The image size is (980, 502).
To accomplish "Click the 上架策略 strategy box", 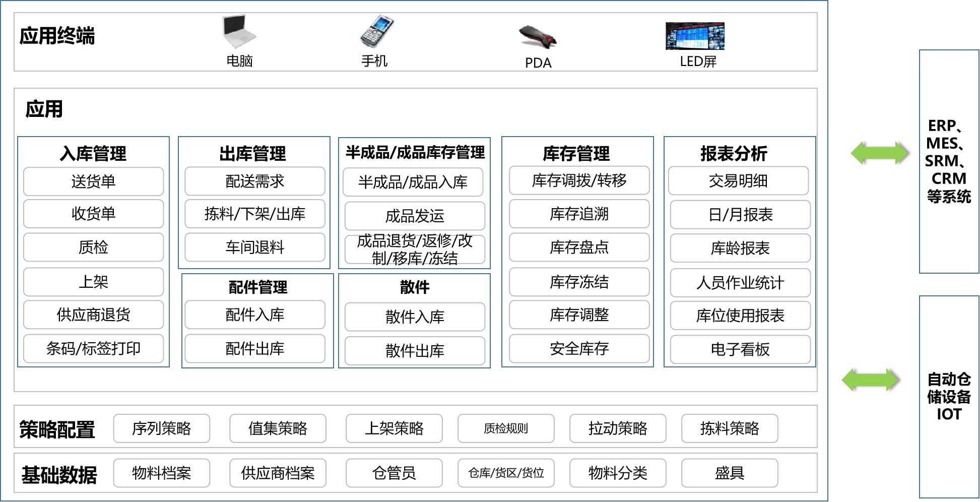I will point(394,428).
